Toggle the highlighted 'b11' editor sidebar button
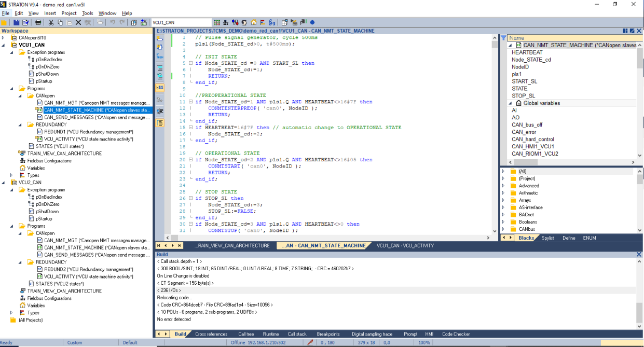 (160, 88)
